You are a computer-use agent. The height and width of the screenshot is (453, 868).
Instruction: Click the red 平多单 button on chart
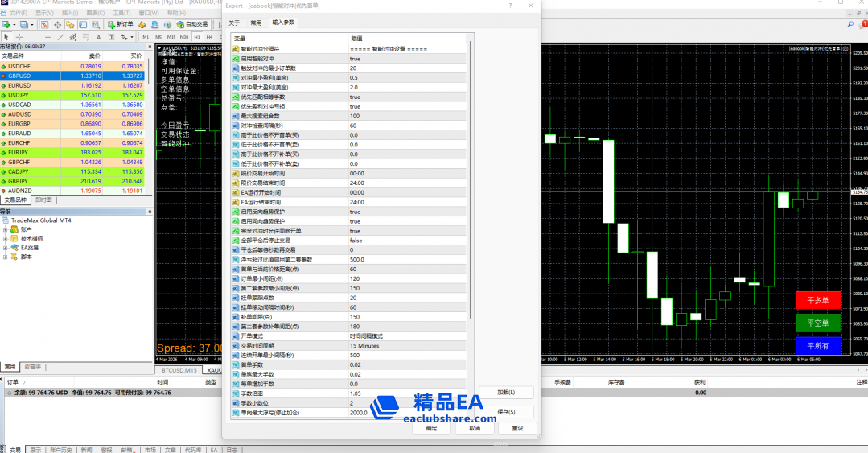click(x=817, y=300)
